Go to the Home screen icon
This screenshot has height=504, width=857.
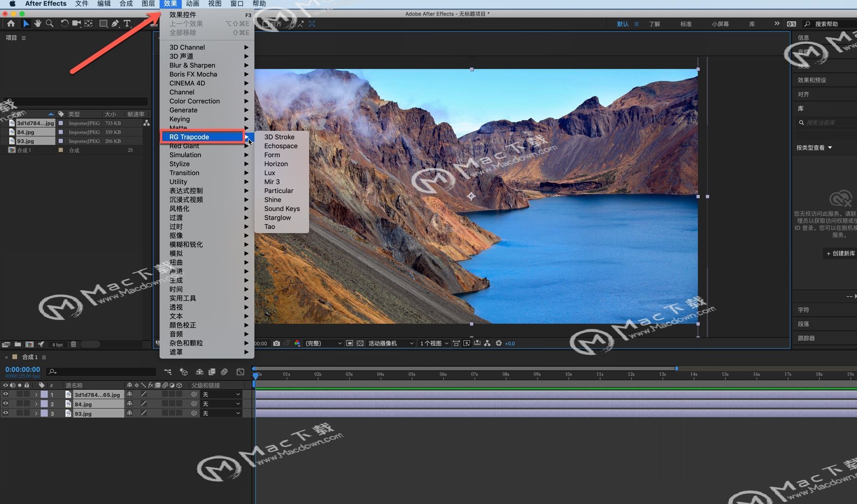pos(10,24)
